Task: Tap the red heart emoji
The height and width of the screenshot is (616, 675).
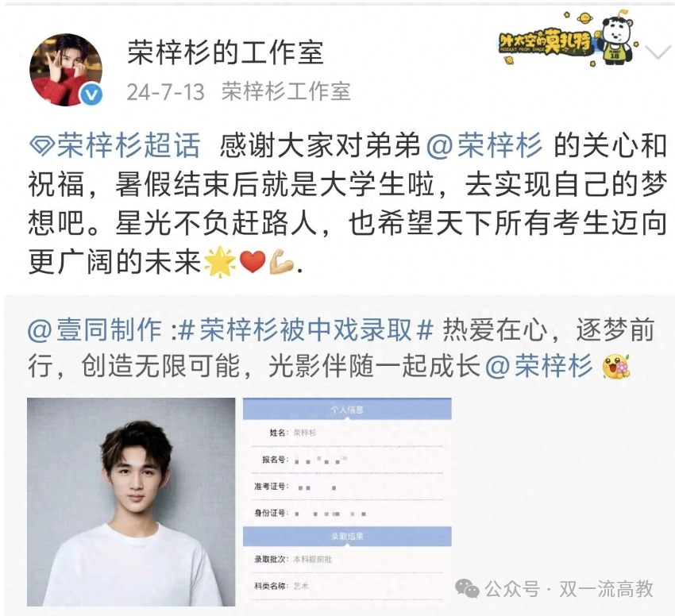Action: [253, 262]
